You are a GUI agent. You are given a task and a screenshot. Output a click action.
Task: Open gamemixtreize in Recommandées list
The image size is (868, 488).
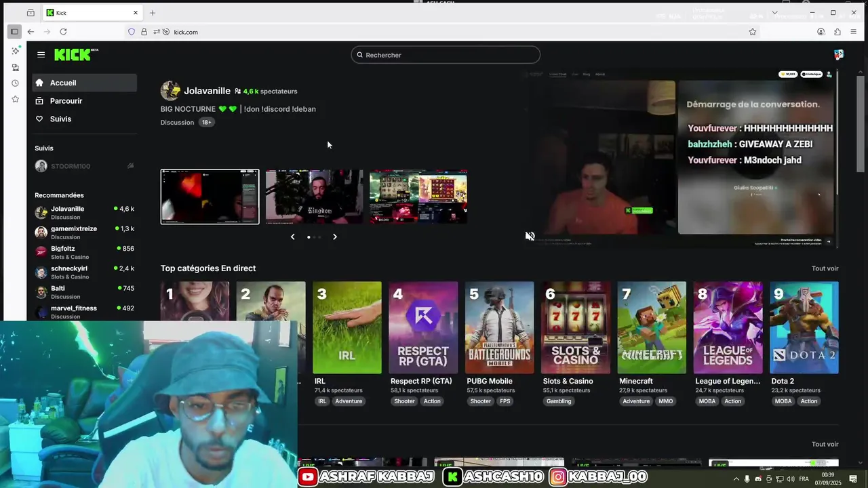click(84, 232)
